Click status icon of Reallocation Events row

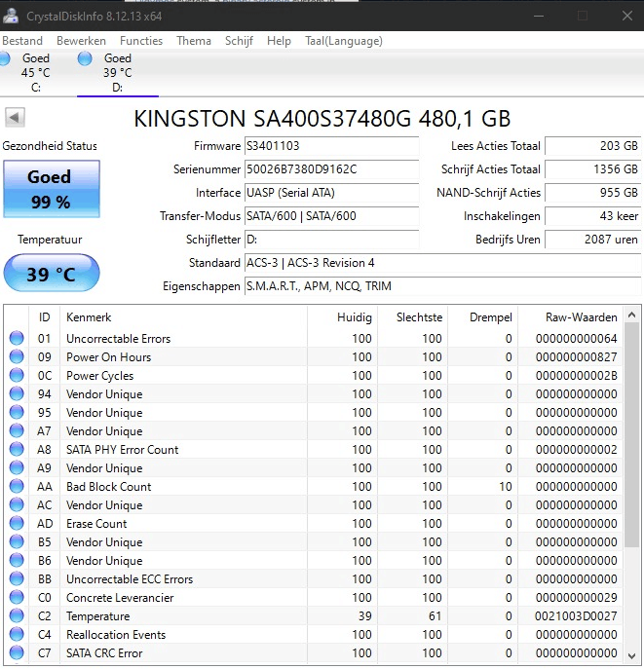click(17, 635)
